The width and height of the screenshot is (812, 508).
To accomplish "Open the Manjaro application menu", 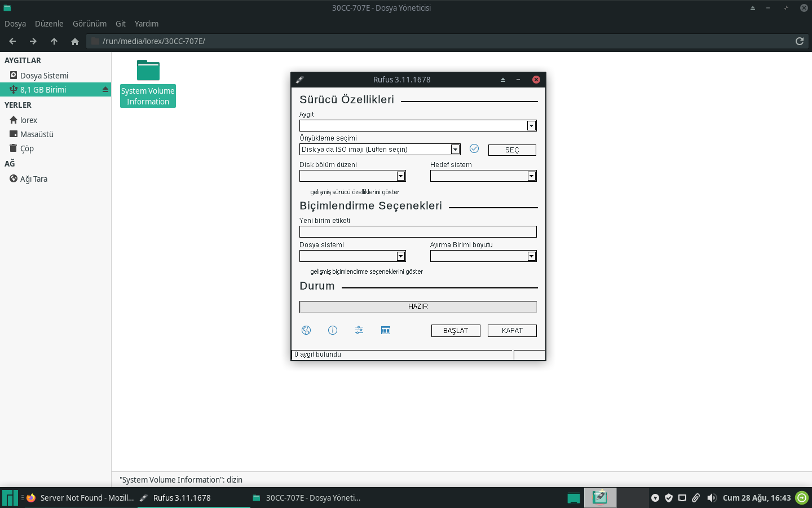I will pyautogui.click(x=10, y=498).
